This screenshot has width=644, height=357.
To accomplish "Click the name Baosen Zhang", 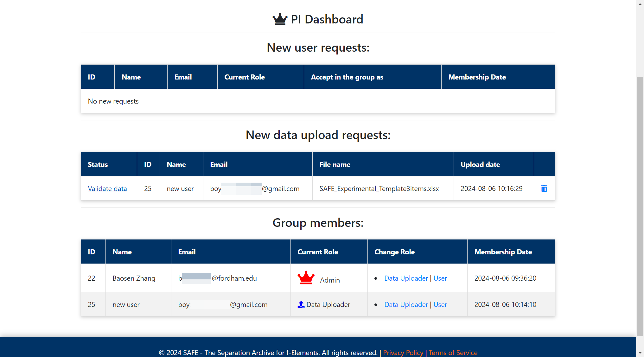I will coord(134,278).
